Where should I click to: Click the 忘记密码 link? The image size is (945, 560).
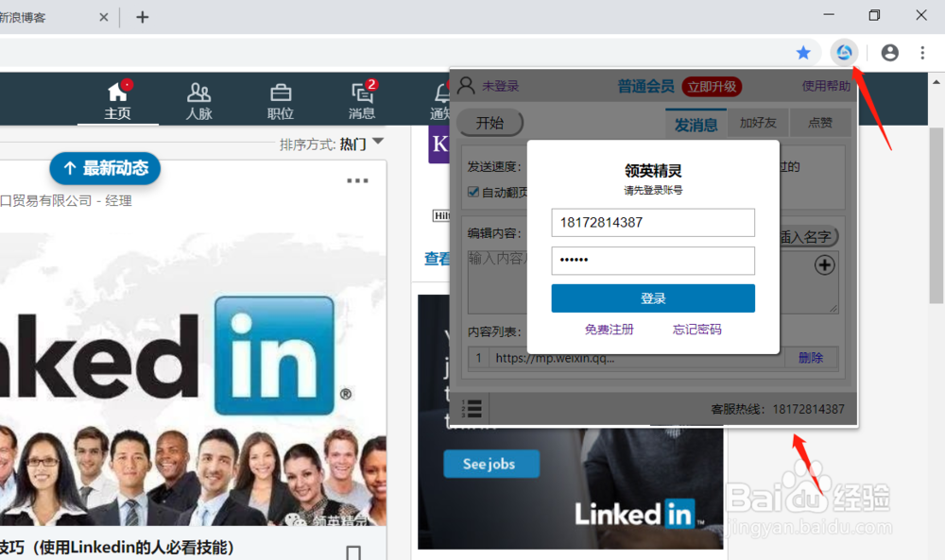[696, 330]
